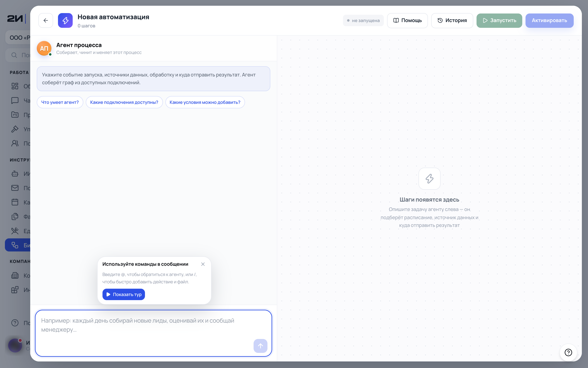Open the crossed utensils icon in sidebar
588x368 pixels.
click(x=15, y=231)
